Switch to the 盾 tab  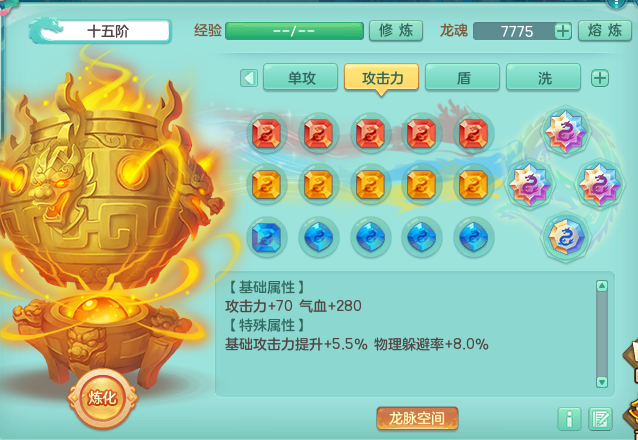462,77
